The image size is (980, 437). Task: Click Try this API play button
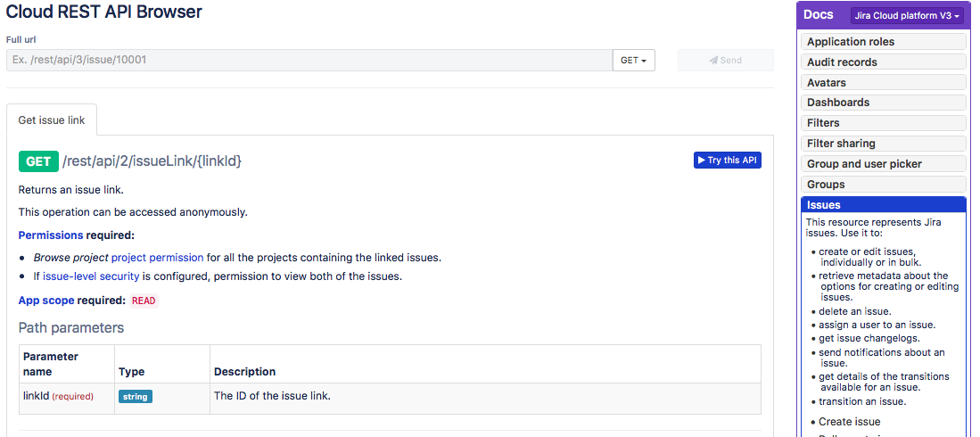tap(728, 161)
